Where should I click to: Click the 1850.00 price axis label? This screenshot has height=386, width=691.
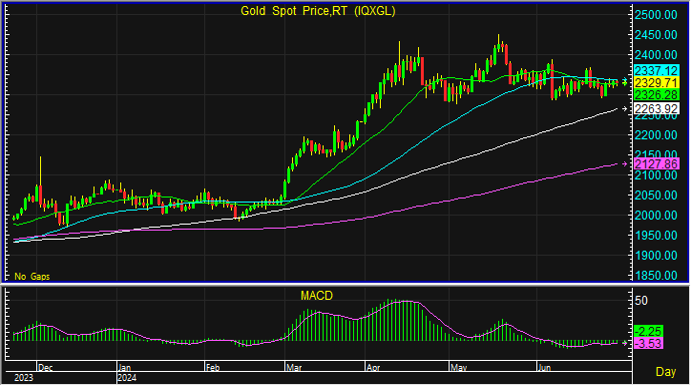[x=656, y=275]
